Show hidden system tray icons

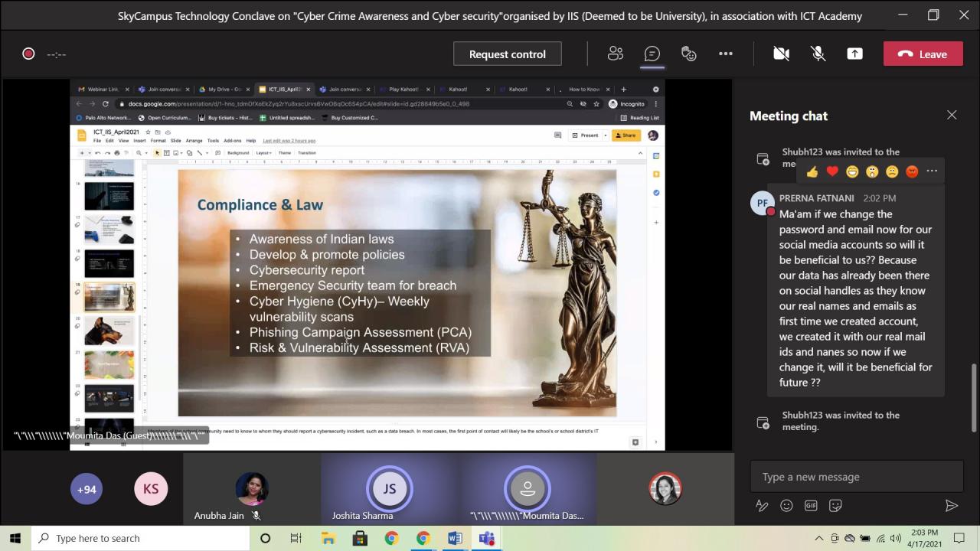(818, 538)
